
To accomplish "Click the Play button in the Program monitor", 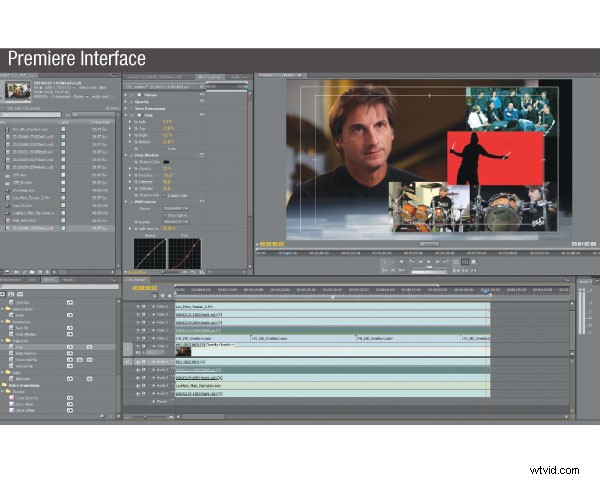I will 429,262.
